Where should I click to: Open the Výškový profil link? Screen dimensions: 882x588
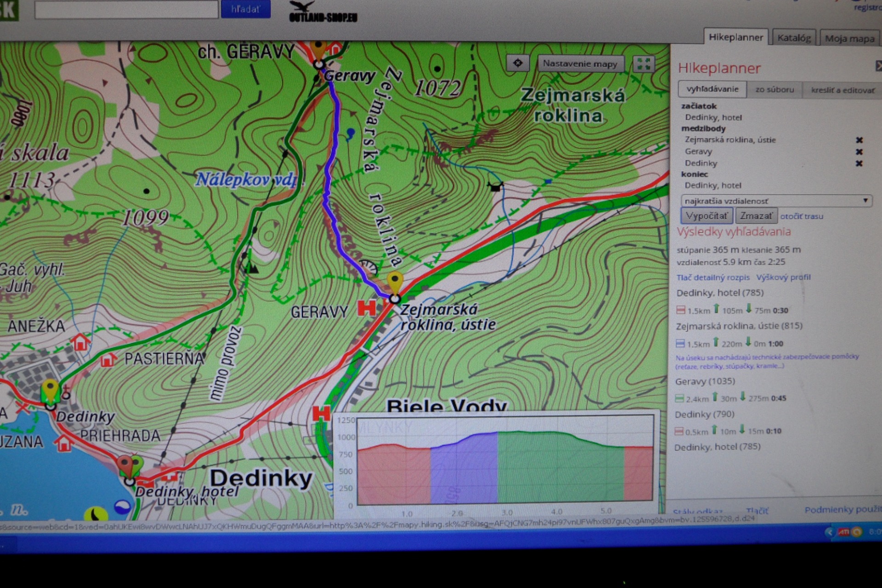point(783,277)
